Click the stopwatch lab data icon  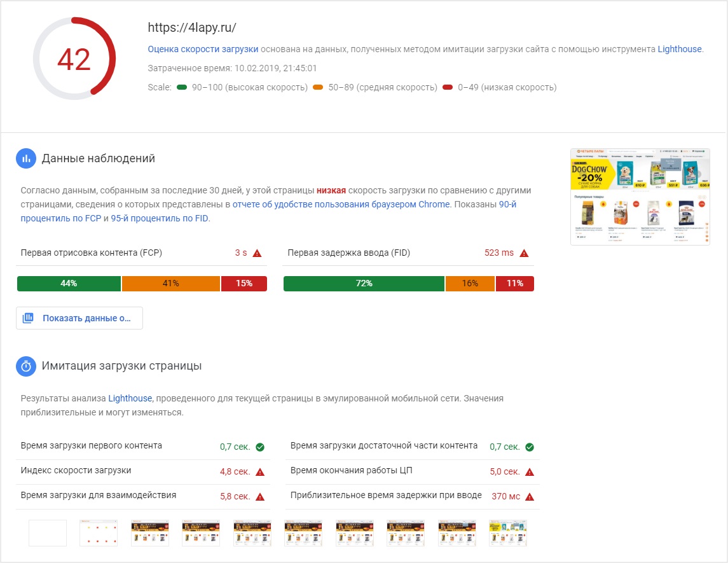(26, 366)
